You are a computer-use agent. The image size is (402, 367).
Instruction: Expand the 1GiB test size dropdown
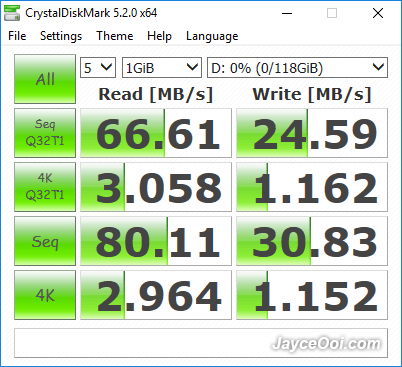(162, 68)
